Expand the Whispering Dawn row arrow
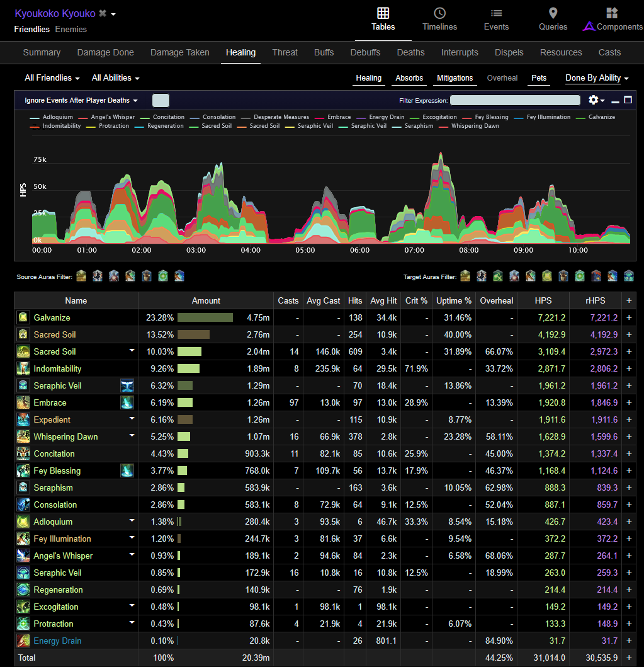 pyautogui.click(x=132, y=436)
